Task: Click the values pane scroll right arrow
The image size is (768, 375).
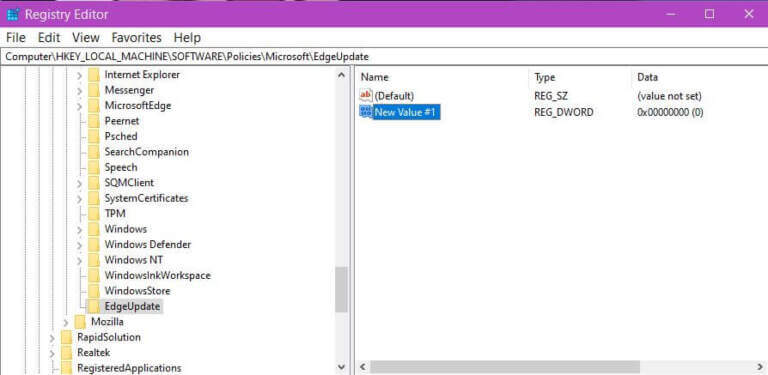Action: point(760,367)
